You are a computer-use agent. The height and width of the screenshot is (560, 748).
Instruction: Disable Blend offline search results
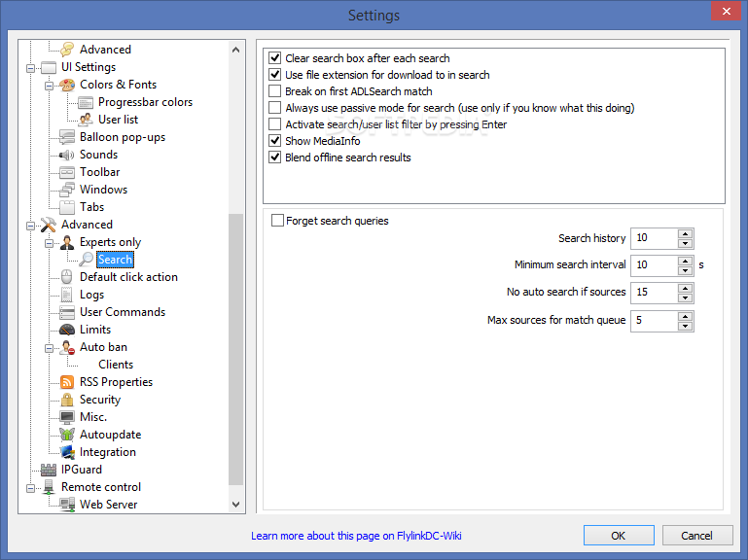point(274,157)
